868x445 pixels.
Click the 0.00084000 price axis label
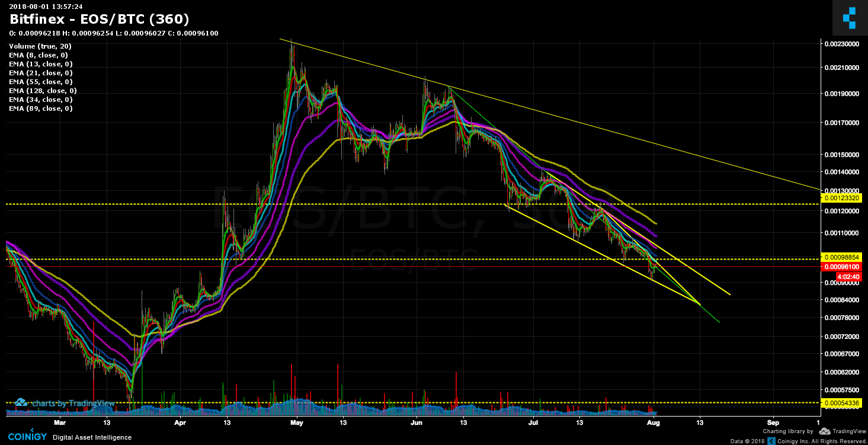click(841, 300)
